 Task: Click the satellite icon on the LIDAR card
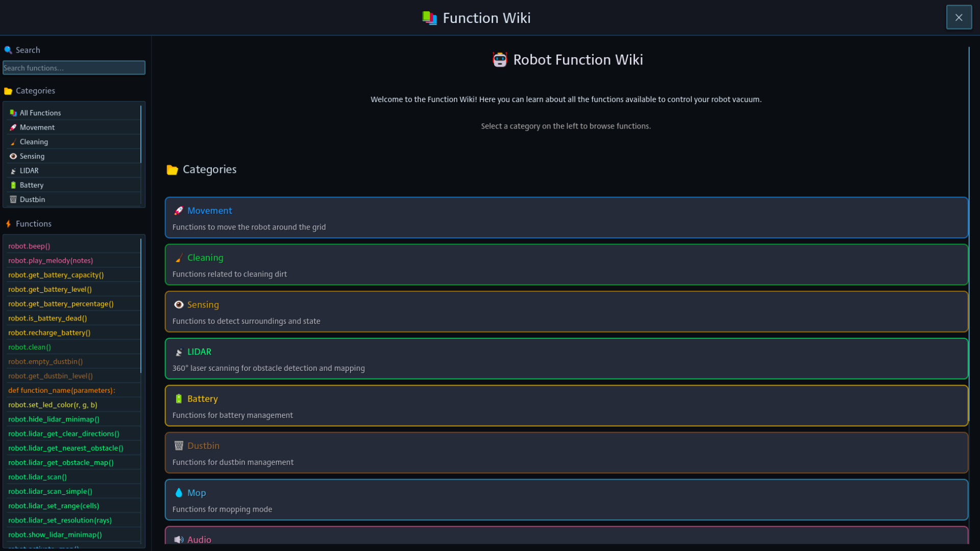tap(179, 352)
